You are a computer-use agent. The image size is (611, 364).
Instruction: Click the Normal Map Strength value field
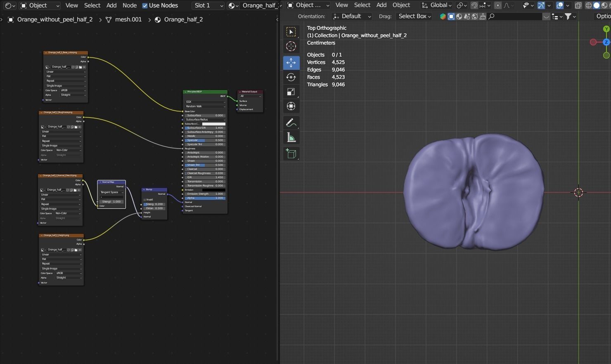[111, 202]
